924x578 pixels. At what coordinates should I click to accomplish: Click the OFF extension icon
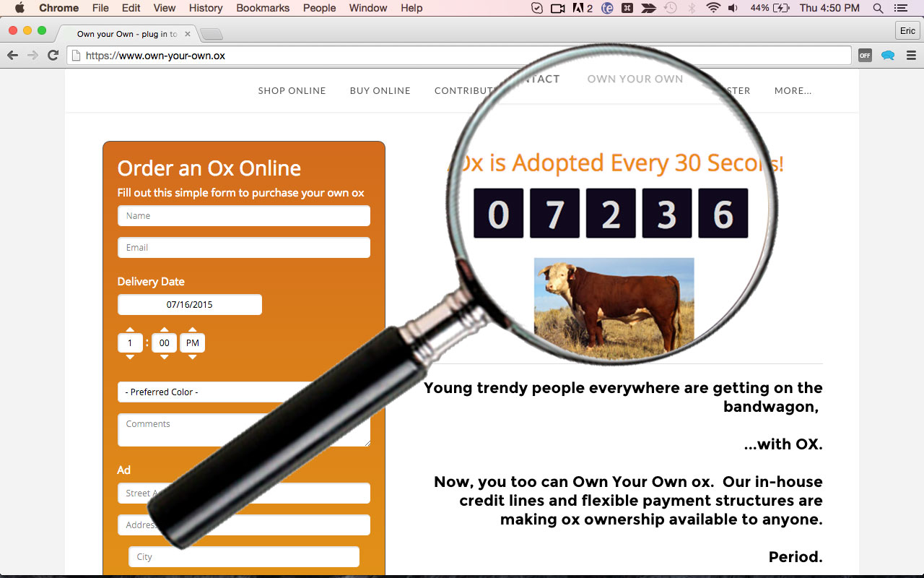click(865, 56)
